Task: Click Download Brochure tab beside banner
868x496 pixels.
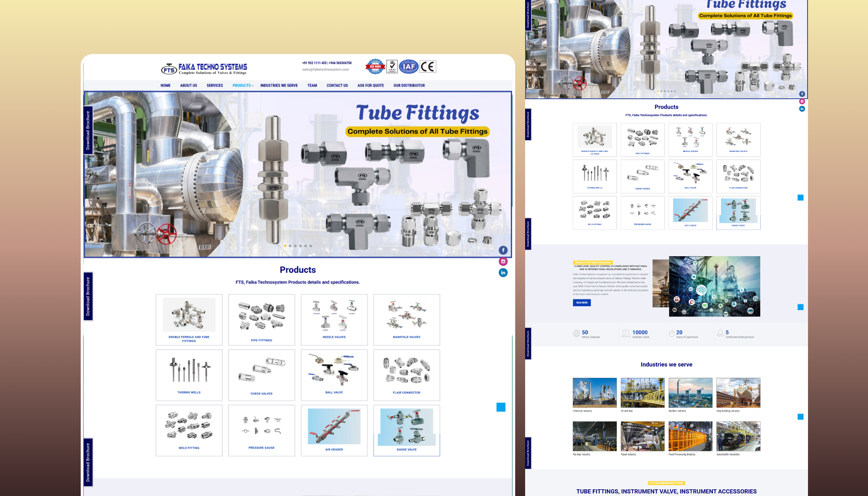Action: point(88,130)
